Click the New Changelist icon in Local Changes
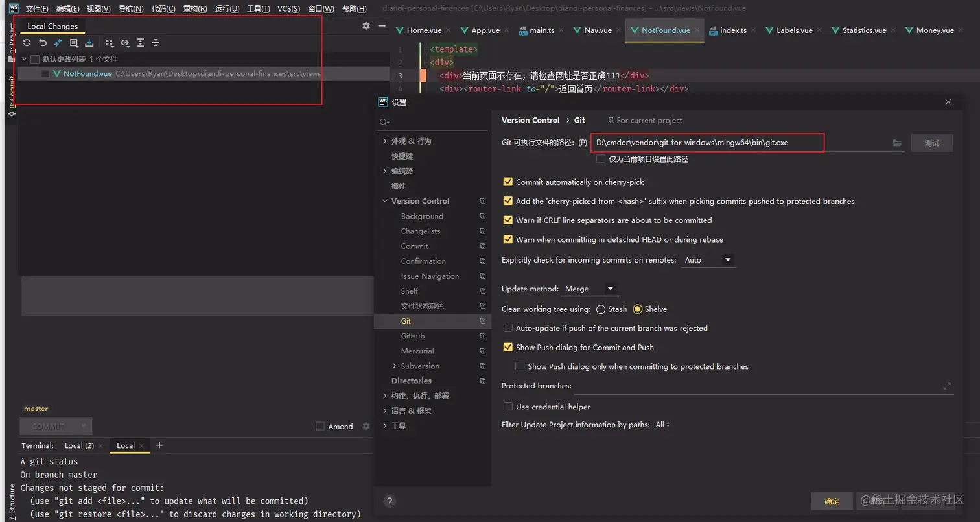 coord(74,43)
